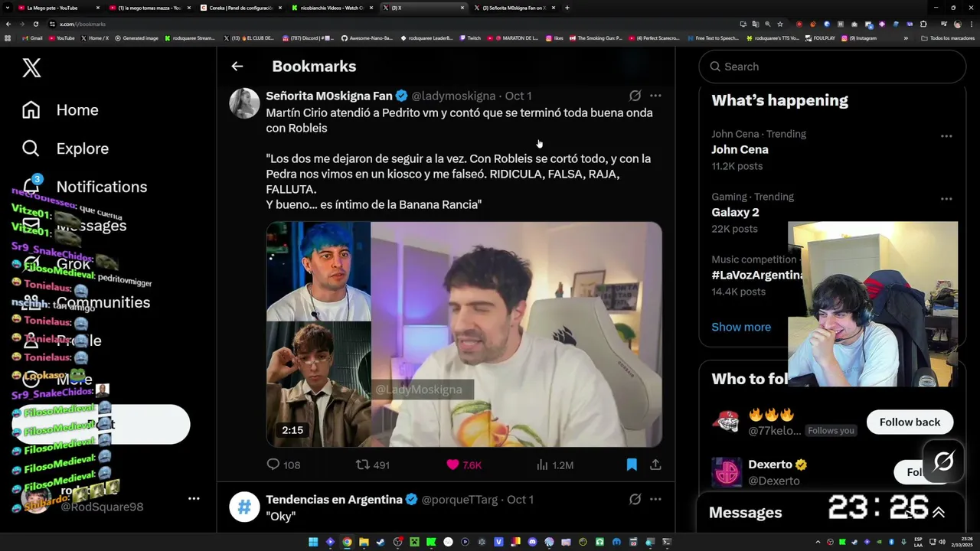Open Grok icon on Tendencias en Argentina post
980x551 pixels.
point(635,499)
